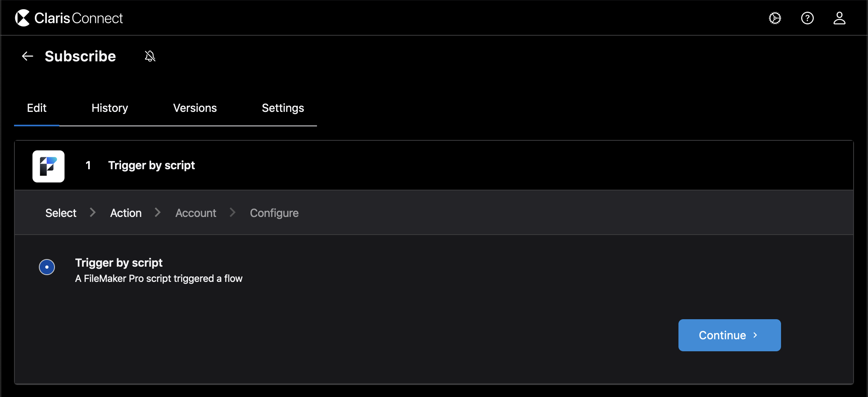Click the FileMaker Pro connector icon
Screen dimensions: 868x397
click(48, 166)
